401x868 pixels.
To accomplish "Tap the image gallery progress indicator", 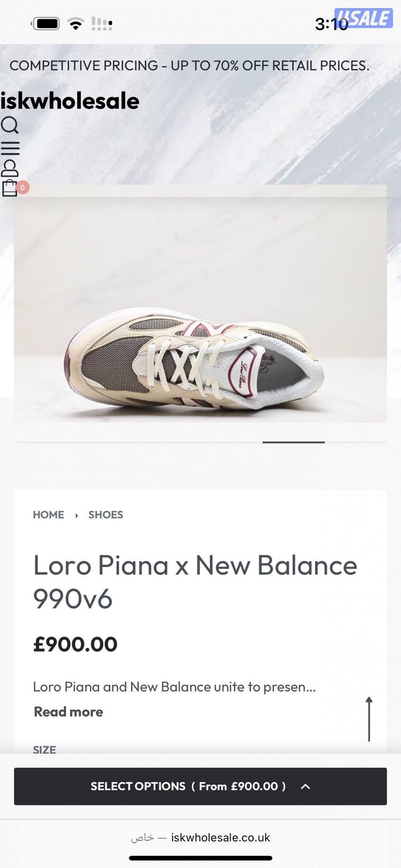I will pos(200,442).
